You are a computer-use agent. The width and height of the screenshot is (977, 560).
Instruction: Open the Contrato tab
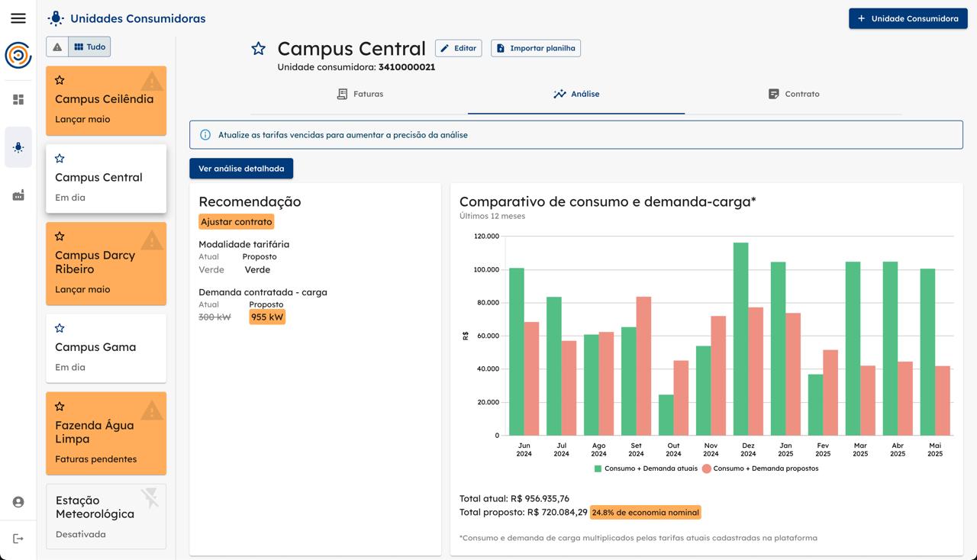click(x=793, y=94)
